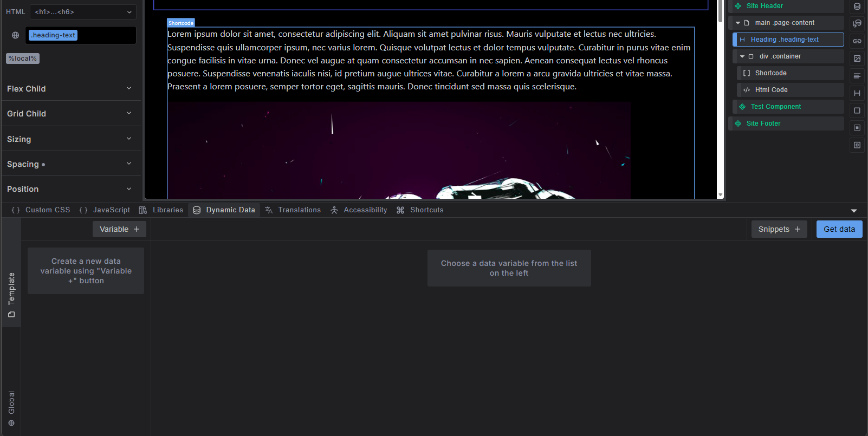The width and height of the screenshot is (868, 436).
Task: Open the Custom CSS tab
Action: pos(41,210)
